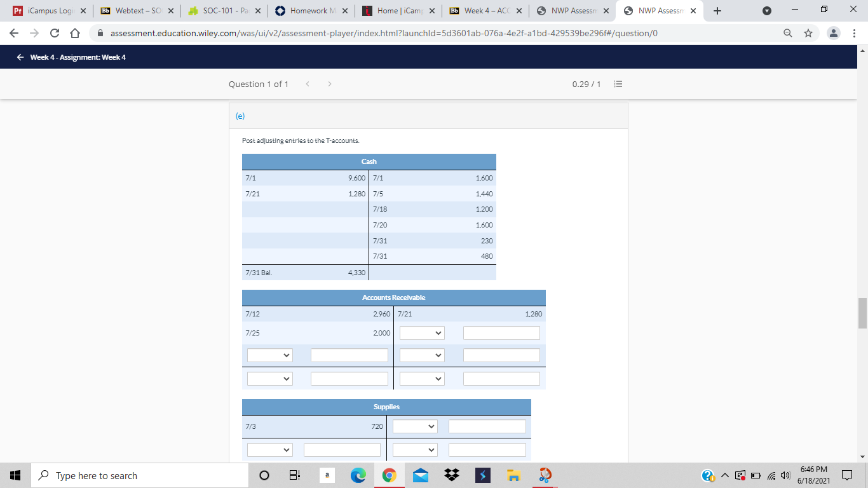868x488 pixels.
Task: Switch to SOC-101 tab
Action: 224,11
